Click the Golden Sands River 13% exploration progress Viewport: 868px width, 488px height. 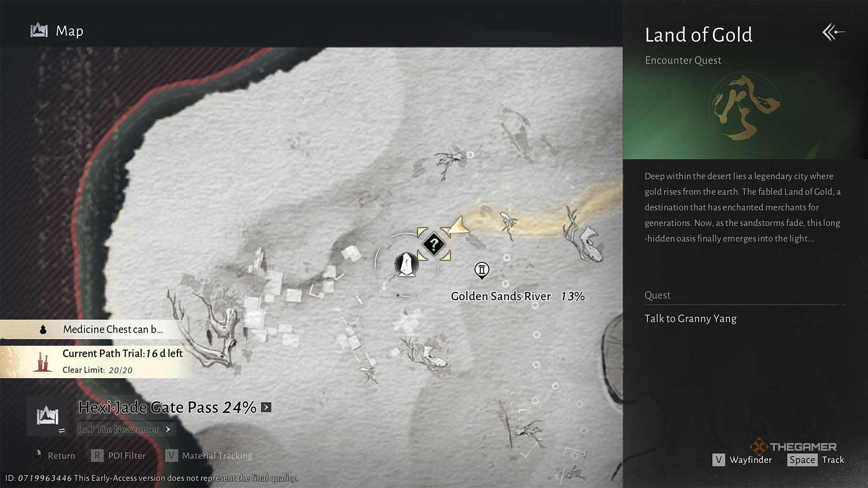[572, 296]
